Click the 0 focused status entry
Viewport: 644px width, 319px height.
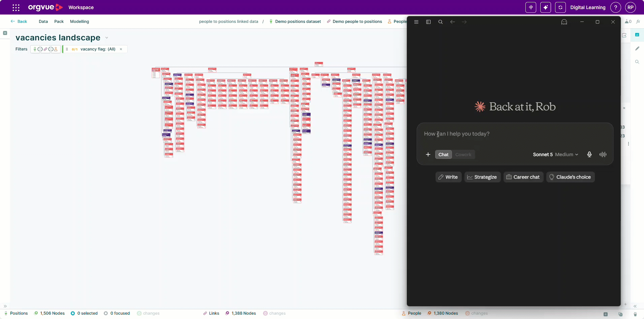pos(117,313)
